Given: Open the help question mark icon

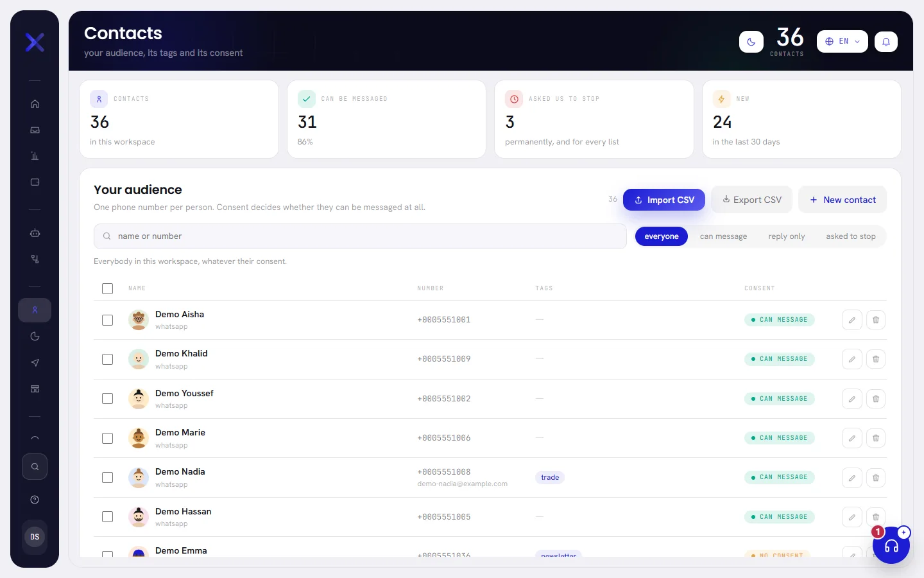Looking at the screenshot, I should 35,500.
